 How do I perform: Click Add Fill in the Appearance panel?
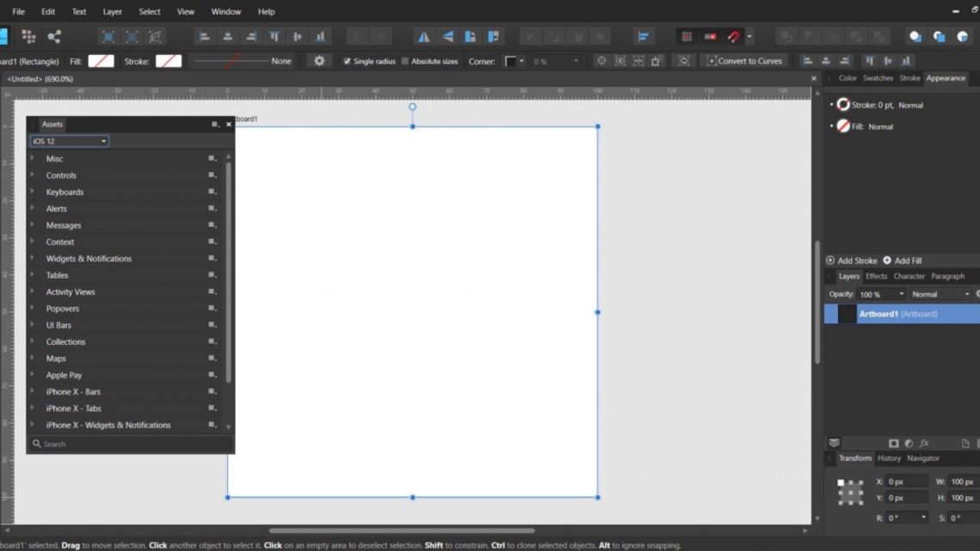pyautogui.click(x=903, y=260)
